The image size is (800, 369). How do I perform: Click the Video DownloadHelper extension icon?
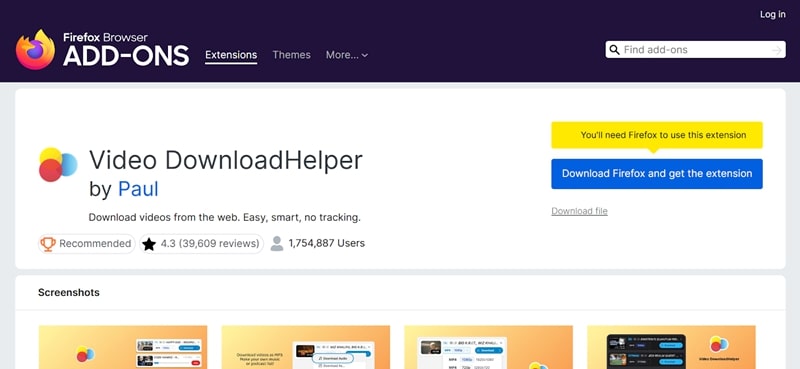click(x=58, y=164)
